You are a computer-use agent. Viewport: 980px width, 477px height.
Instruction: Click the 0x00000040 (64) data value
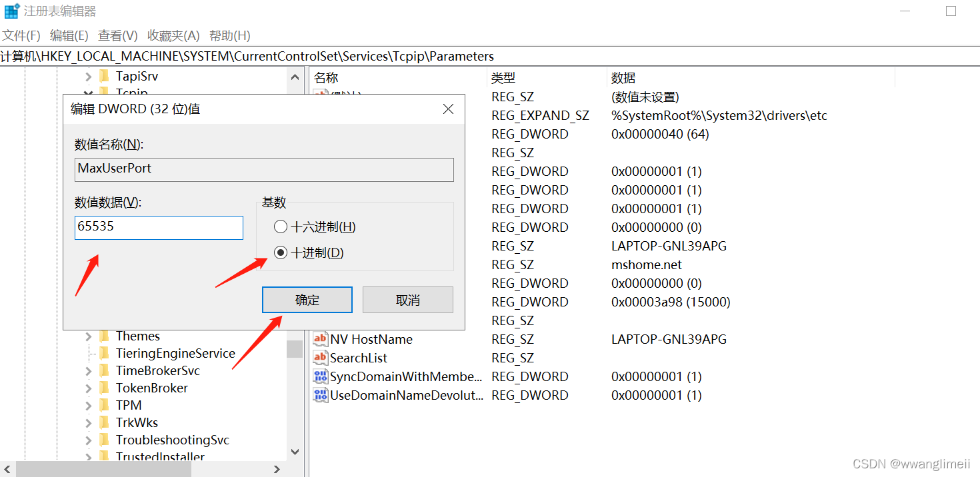point(660,134)
